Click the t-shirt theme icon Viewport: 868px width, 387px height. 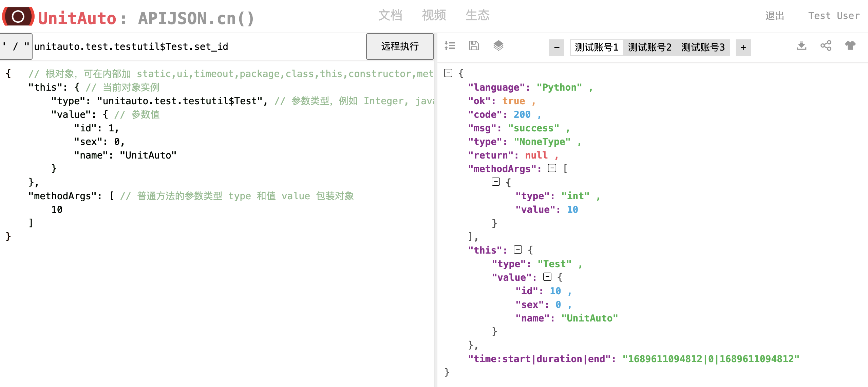pyautogui.click(x=850, y=45)
